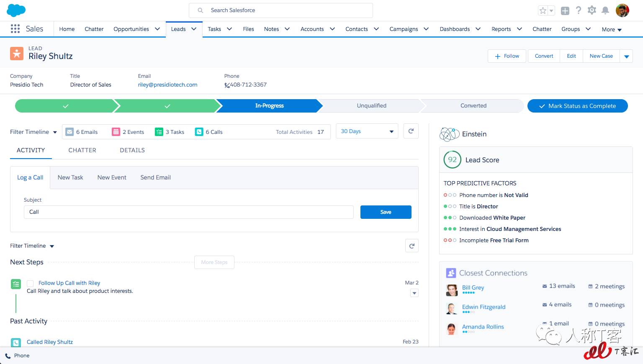Viewport: 643px width, 364px height.
Task: Open Bill Grey connection link
Action: [473, 287]
